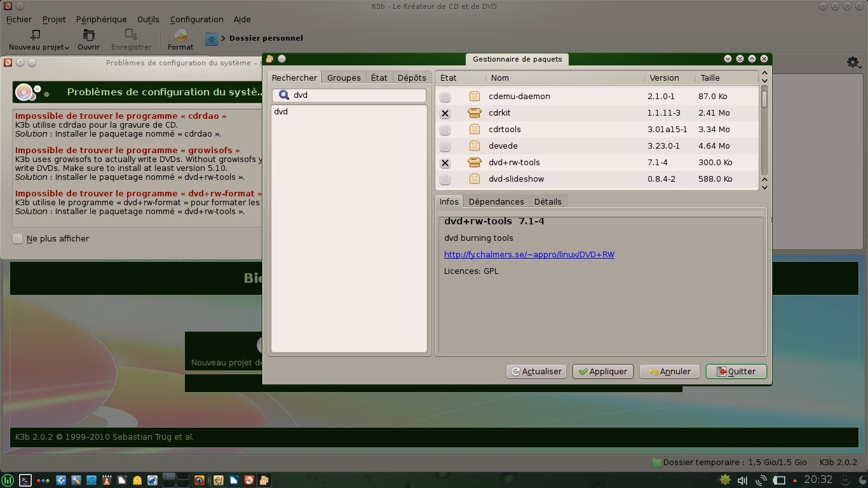Click the Nouveau projet toolbar icon
The height and width of the screenshot is (488, 868).
click(36, 34)
